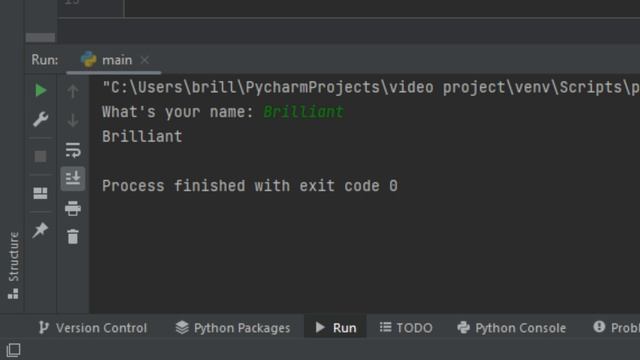Click 'Process finished with exit code 0'
Image resolution: width=640 pixels, height=360 pixels.
pyautogui.click(x=250, y=186)
